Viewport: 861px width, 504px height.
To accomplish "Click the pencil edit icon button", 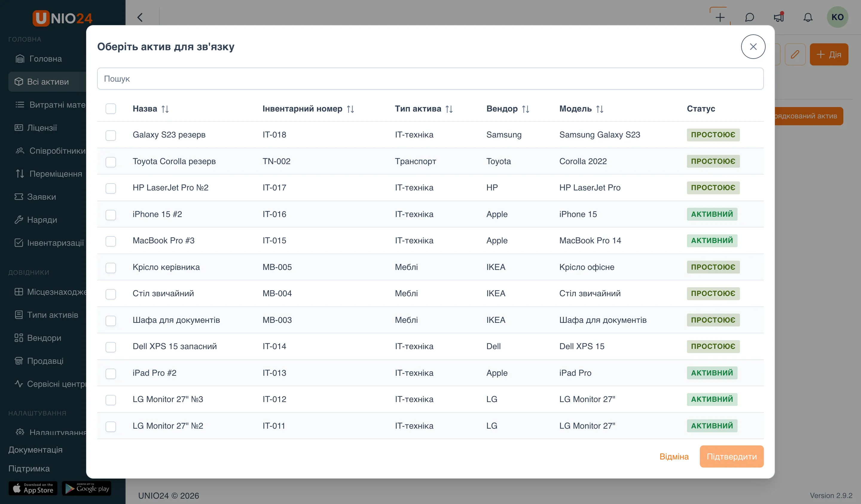I will pos(795,54).
